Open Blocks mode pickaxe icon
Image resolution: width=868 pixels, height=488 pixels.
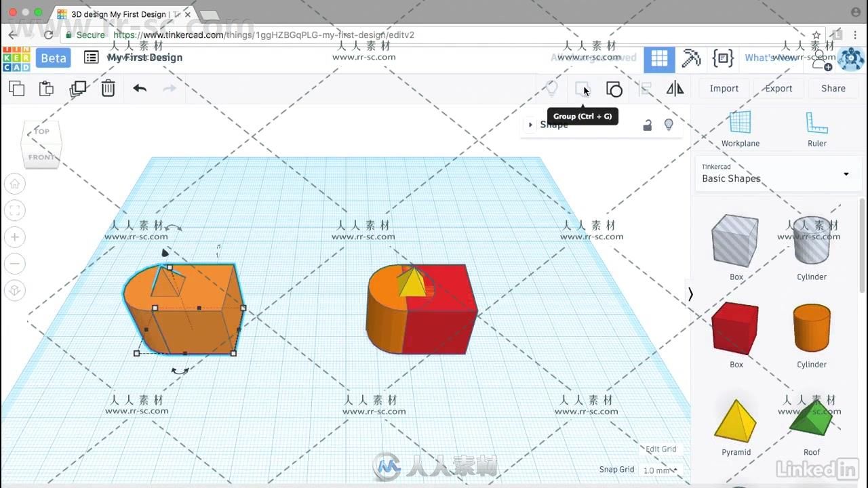point(691,58)
